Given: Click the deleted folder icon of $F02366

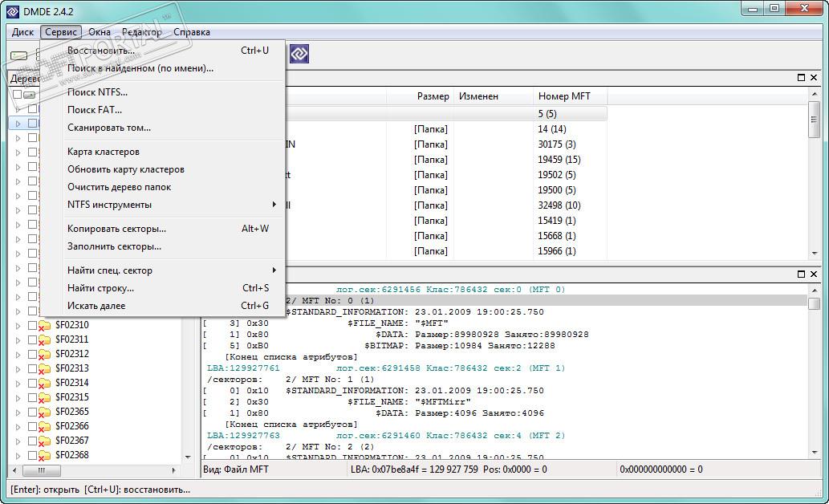Looking at the screenshot, I should coord(44,426).
